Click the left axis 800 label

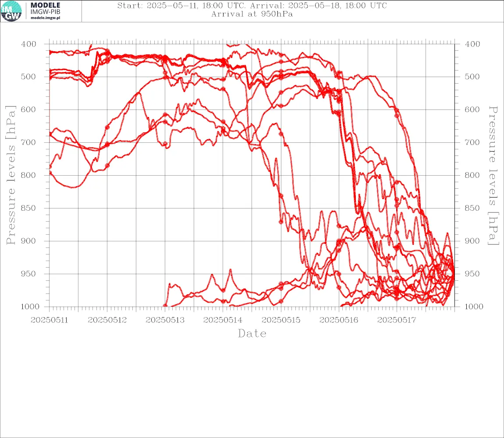[28, 176]
